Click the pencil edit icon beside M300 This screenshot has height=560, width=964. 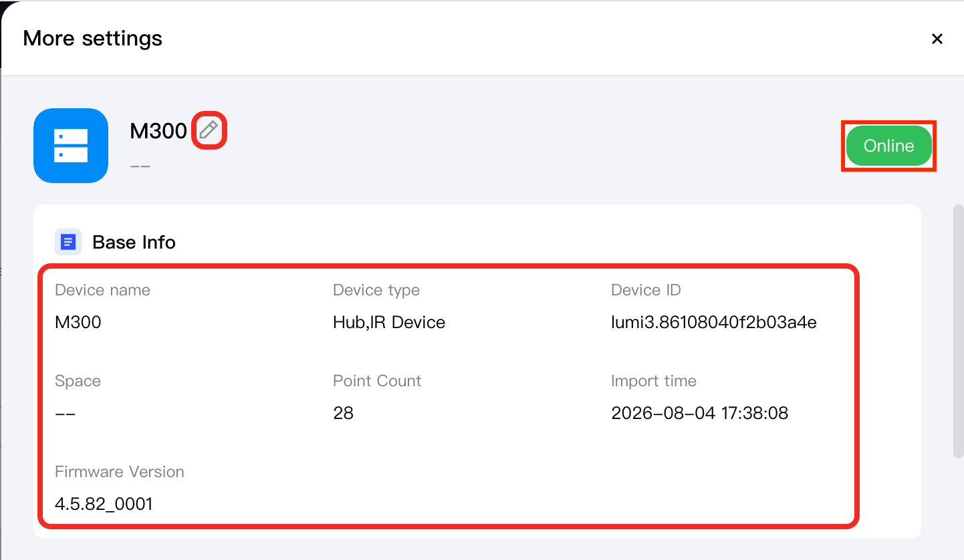pyautogui.click(x=209, y=130)
